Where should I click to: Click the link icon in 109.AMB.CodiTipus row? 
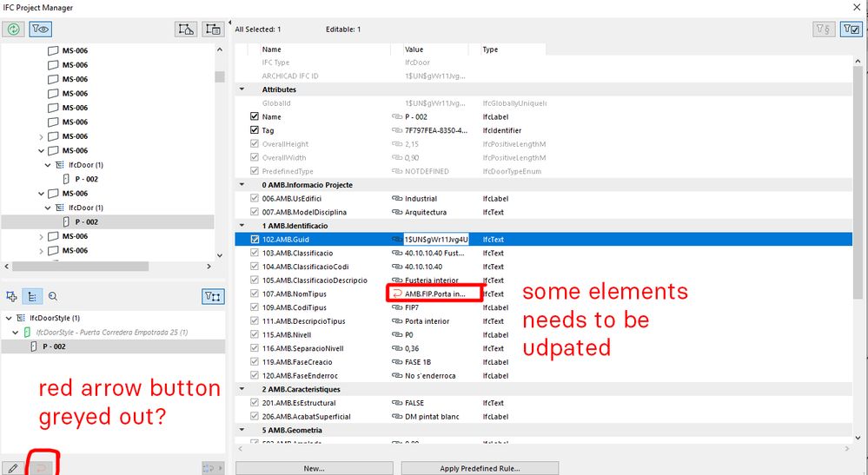coord(397,307)
